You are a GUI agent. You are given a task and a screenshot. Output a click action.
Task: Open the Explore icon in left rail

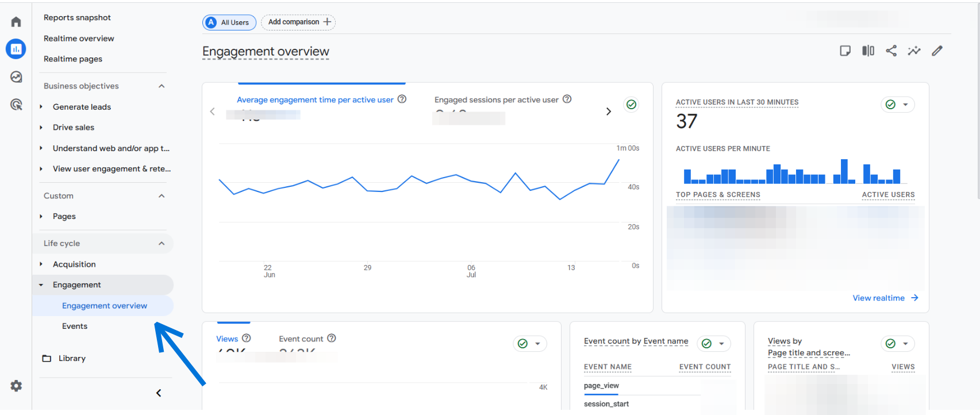pyautogui.click(x=16, y=76)
